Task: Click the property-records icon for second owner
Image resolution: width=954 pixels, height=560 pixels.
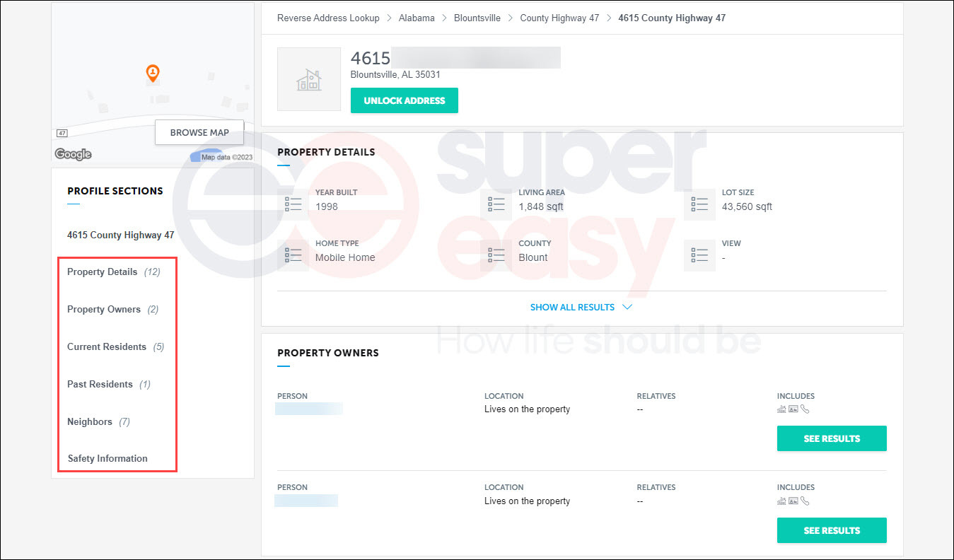Action: [781, 501]
